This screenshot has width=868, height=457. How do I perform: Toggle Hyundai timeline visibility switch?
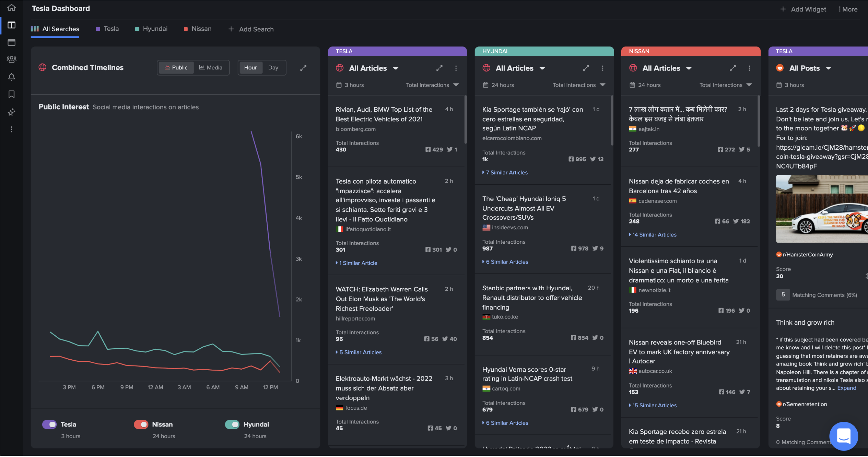232,425
